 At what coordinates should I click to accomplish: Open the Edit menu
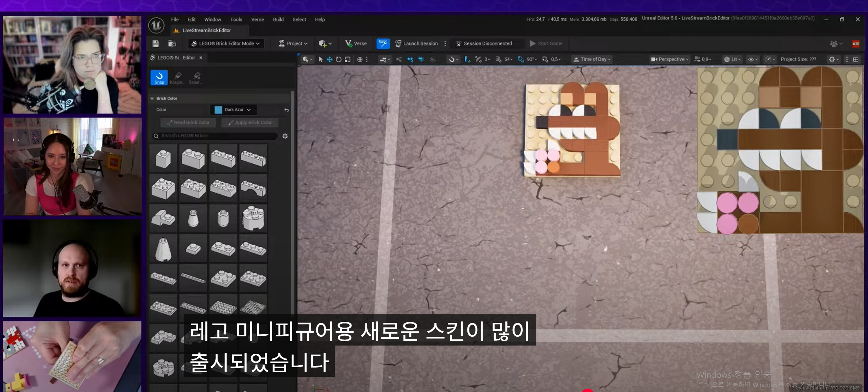coord(191,20)
